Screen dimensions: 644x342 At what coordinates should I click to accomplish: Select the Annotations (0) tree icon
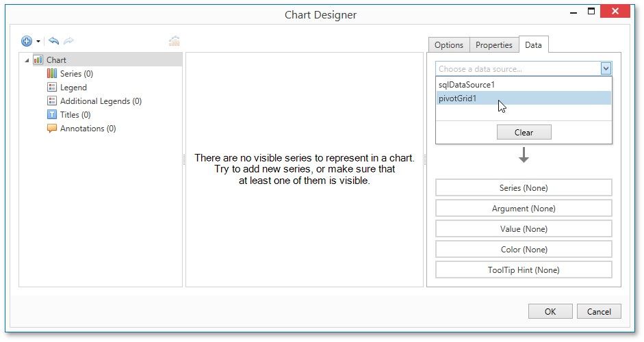(x=52, y=129)
